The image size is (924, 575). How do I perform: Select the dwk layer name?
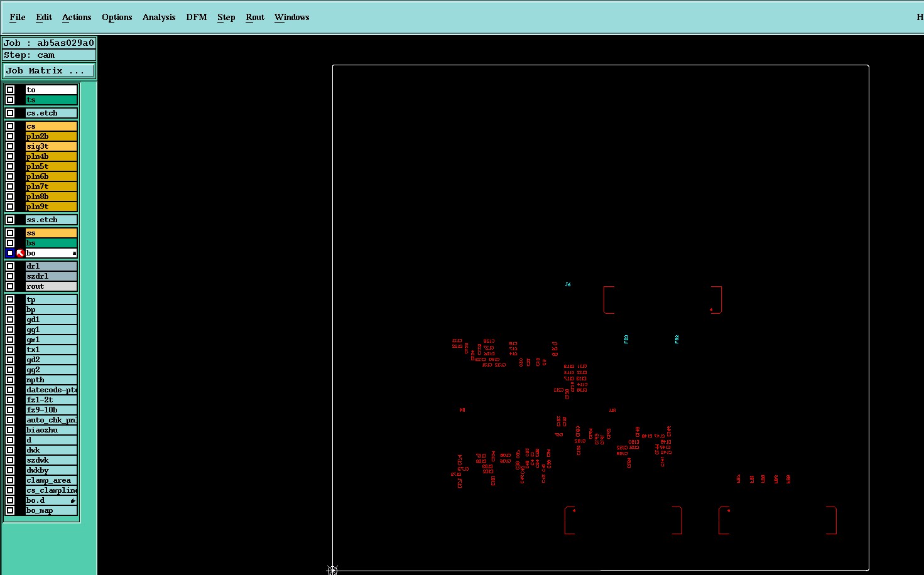(x=52, y=450)
